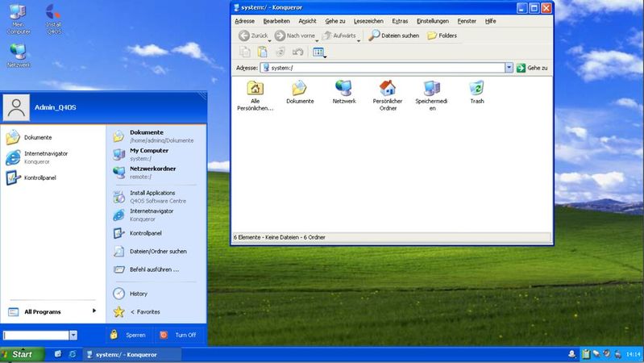The width and height of the screenshot is (644, 363).
Task: Open Kontrollpanel in right start column
Action: click(156, 233)
